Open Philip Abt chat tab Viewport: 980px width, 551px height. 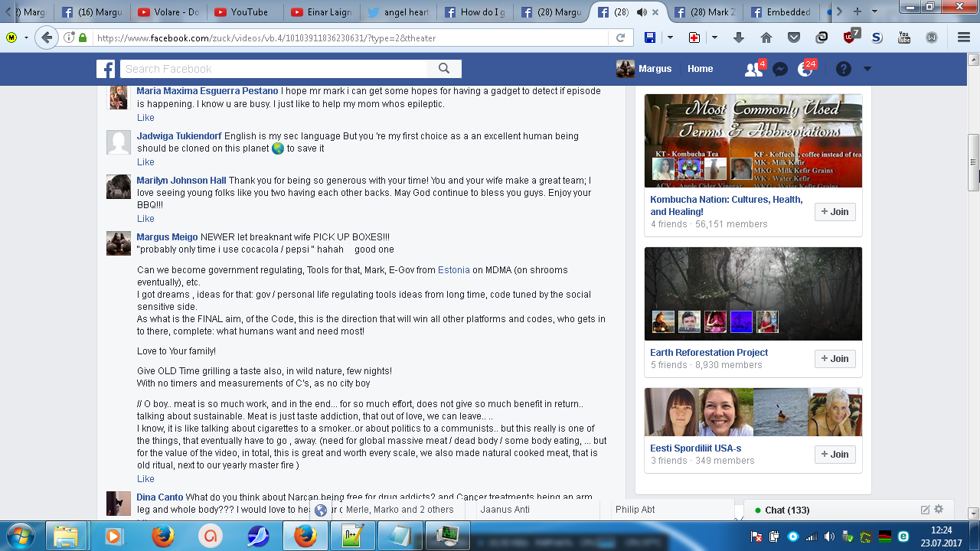(x=673, y=510)
